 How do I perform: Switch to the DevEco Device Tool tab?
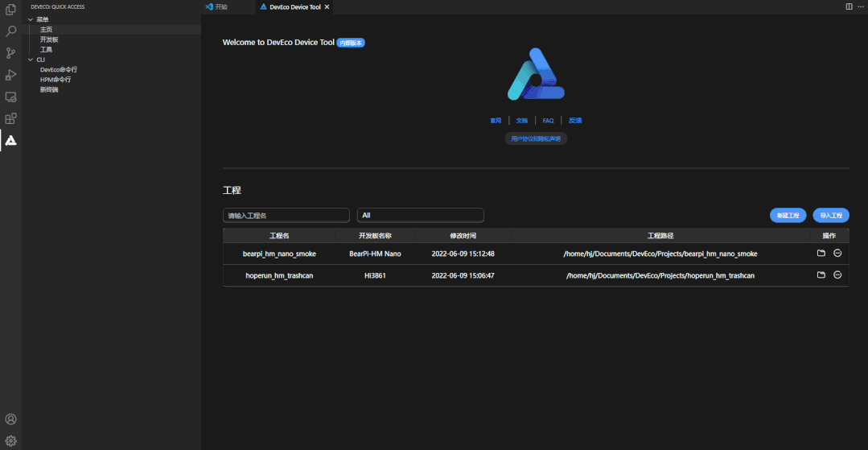(294, 7)
